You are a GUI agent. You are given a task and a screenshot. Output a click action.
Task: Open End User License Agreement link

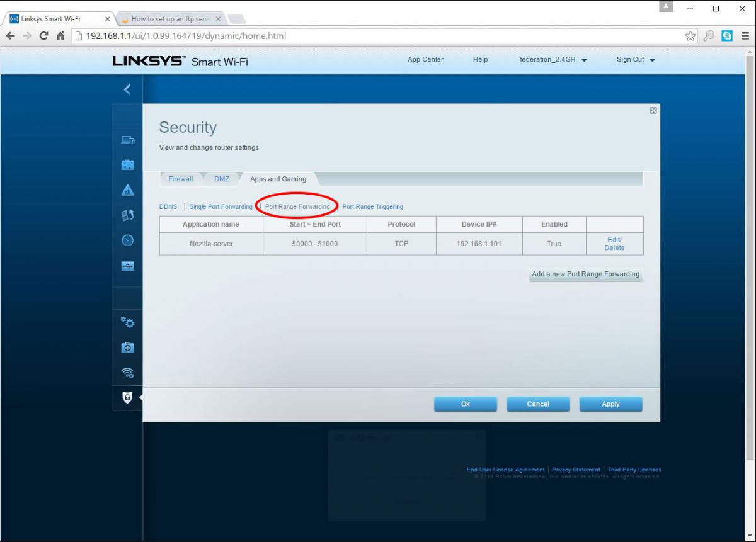click(x=505, y=470)
